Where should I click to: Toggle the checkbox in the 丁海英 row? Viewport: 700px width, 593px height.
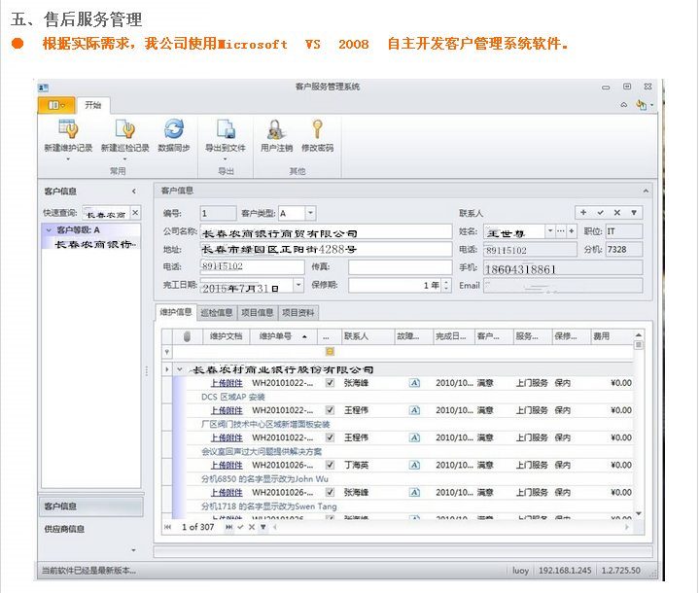pyautogui.click(x=330, y=465)
